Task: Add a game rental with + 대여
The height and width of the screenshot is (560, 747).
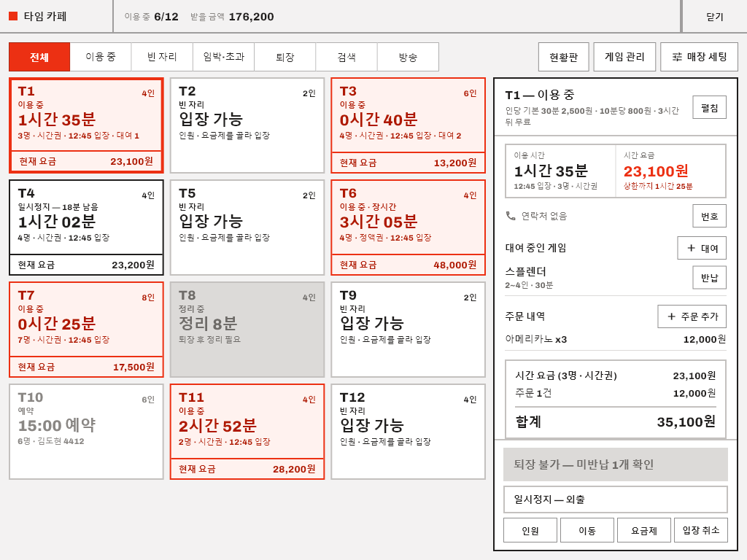Action: pos(702,248)
